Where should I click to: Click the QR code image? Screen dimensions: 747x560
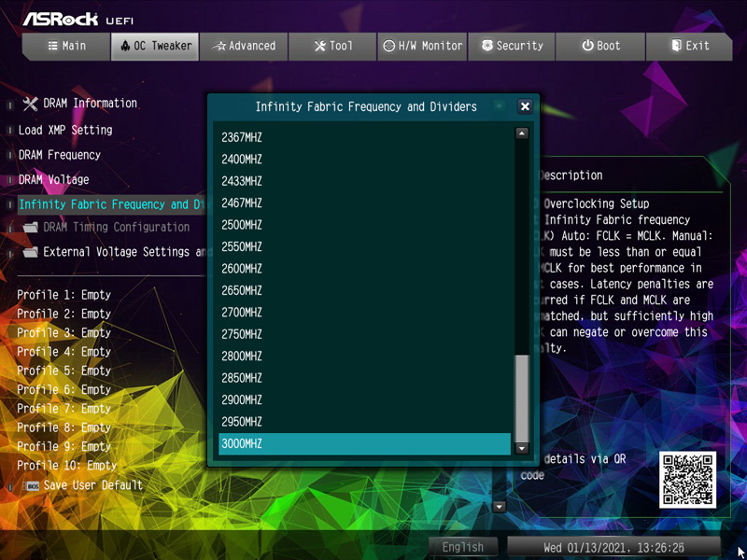[687, 480]
